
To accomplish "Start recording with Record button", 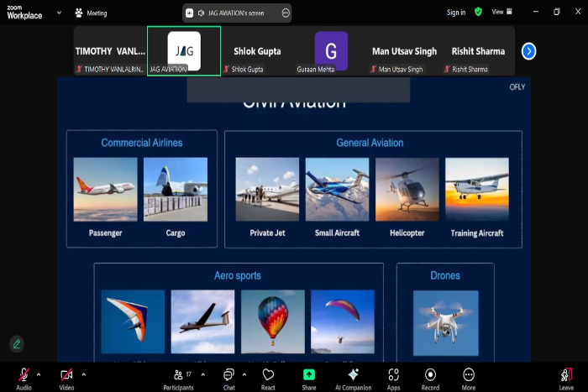I will 430,375.
